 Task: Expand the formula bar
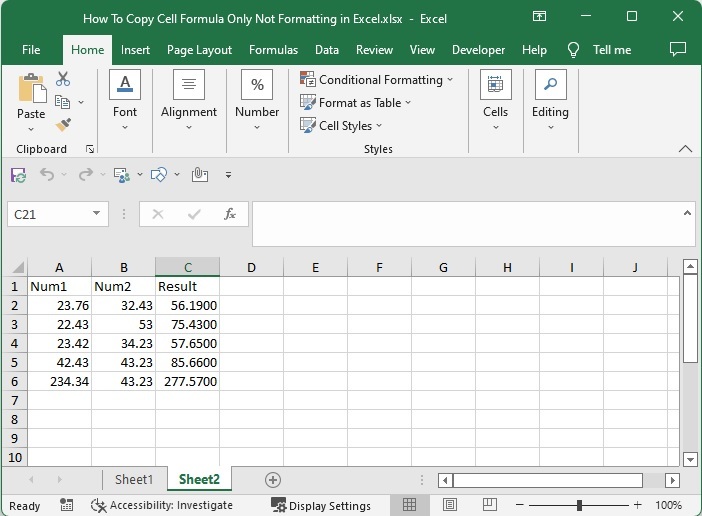point(687,213)
